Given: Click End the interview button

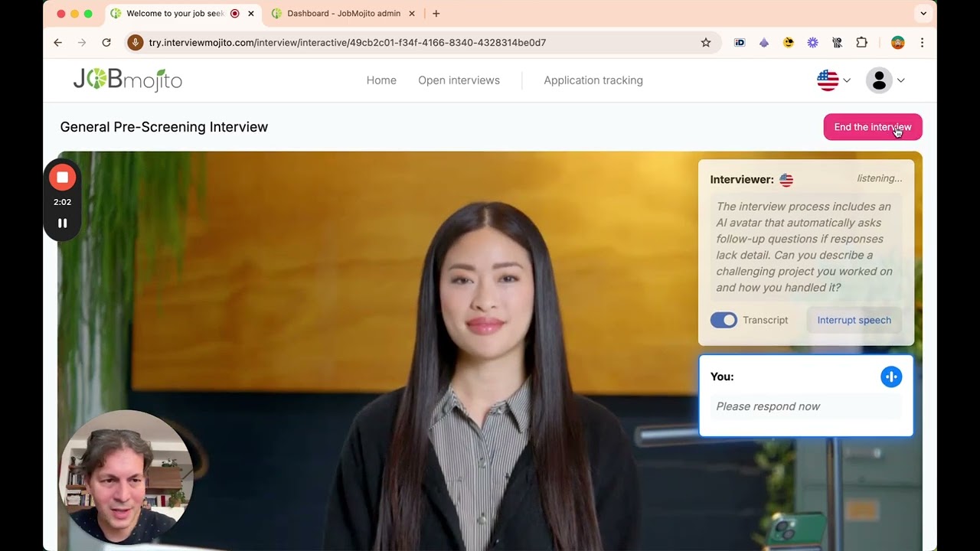Looking at the screenshot, I should [873, 127].
